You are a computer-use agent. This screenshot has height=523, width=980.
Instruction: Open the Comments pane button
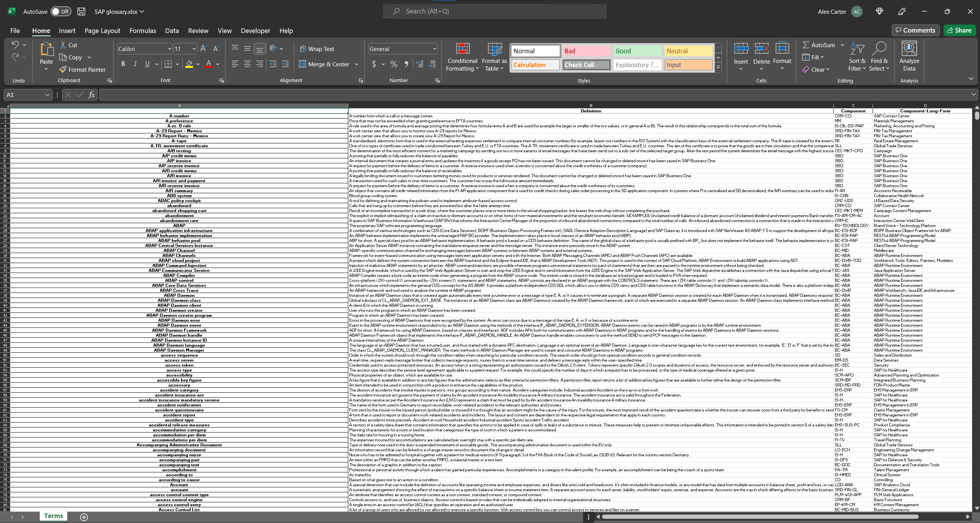click(915, 30)
